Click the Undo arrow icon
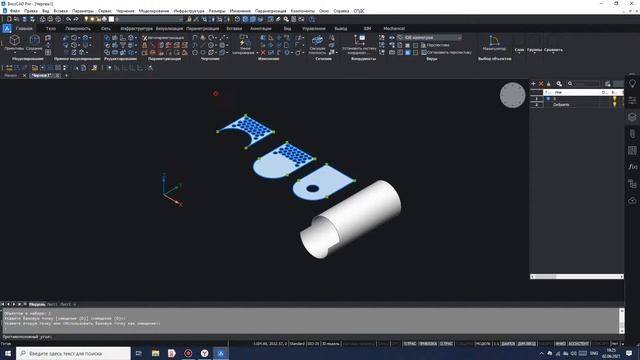This screenshot has width=640, height=360. click(x=68, y=19)
